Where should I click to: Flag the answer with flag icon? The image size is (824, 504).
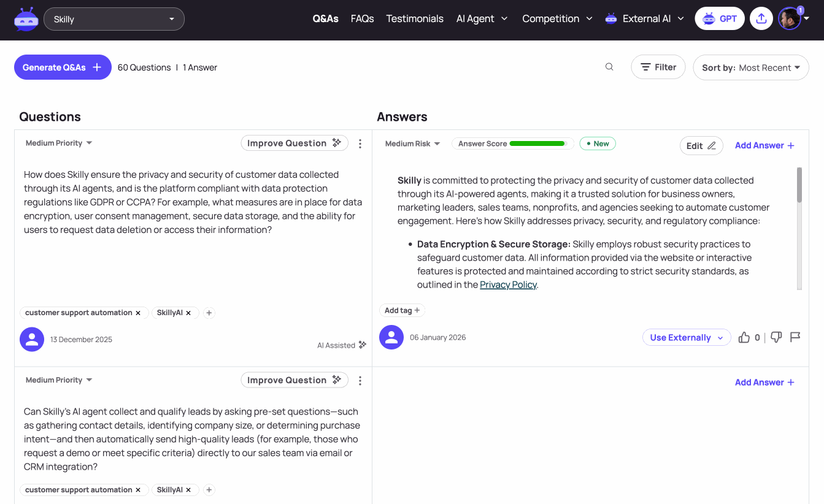point(795,337)
